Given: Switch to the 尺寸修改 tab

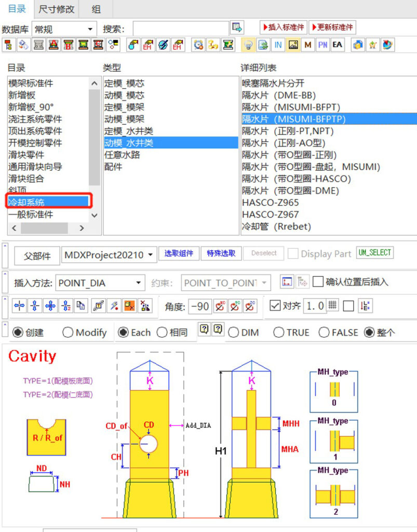Looking at the screenshot, I should pyautogui.click(x=56, y=9).
